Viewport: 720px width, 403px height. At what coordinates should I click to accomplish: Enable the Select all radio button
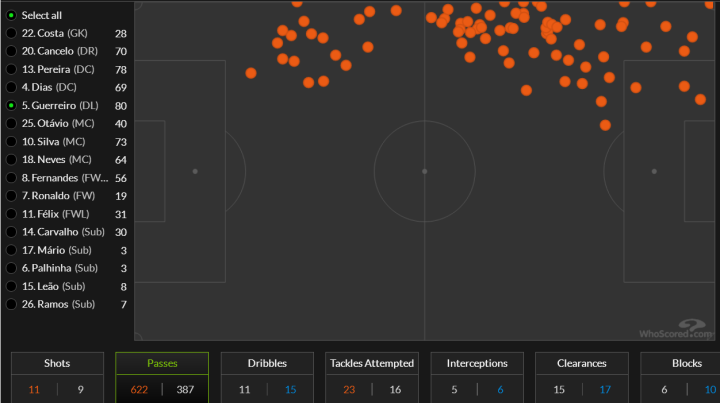coord(11,15)
